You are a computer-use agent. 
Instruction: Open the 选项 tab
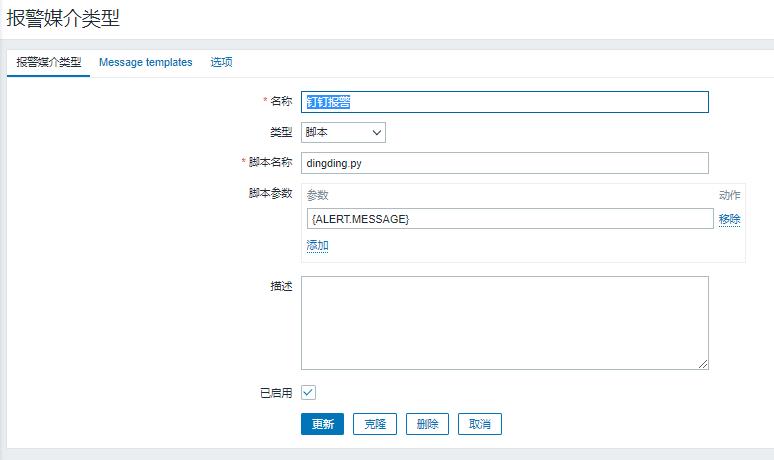221,62
